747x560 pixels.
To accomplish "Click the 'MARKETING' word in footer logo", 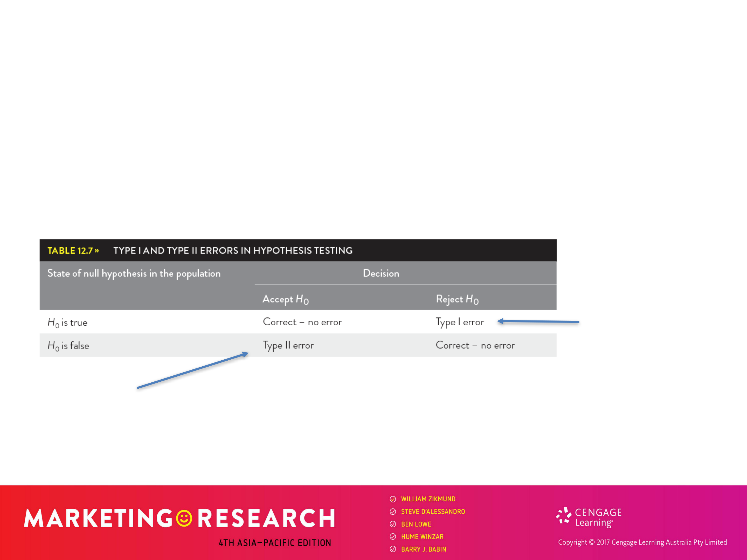I will (99, 518).
